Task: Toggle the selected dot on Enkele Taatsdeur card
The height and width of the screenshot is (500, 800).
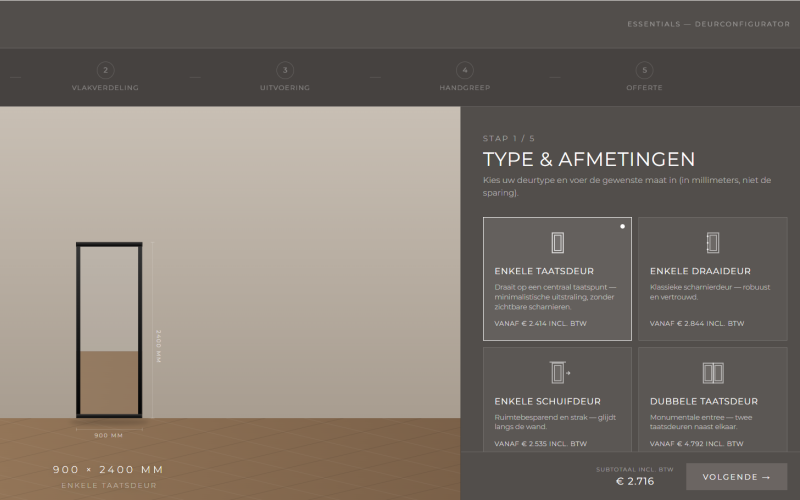Action: pyautogui.click(x=622, y=227)
